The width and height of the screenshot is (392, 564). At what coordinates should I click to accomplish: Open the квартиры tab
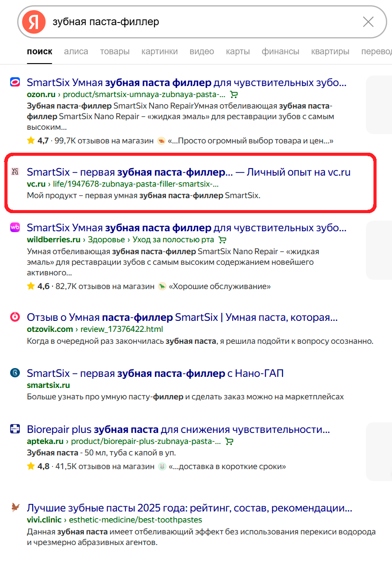pos(330,52)
